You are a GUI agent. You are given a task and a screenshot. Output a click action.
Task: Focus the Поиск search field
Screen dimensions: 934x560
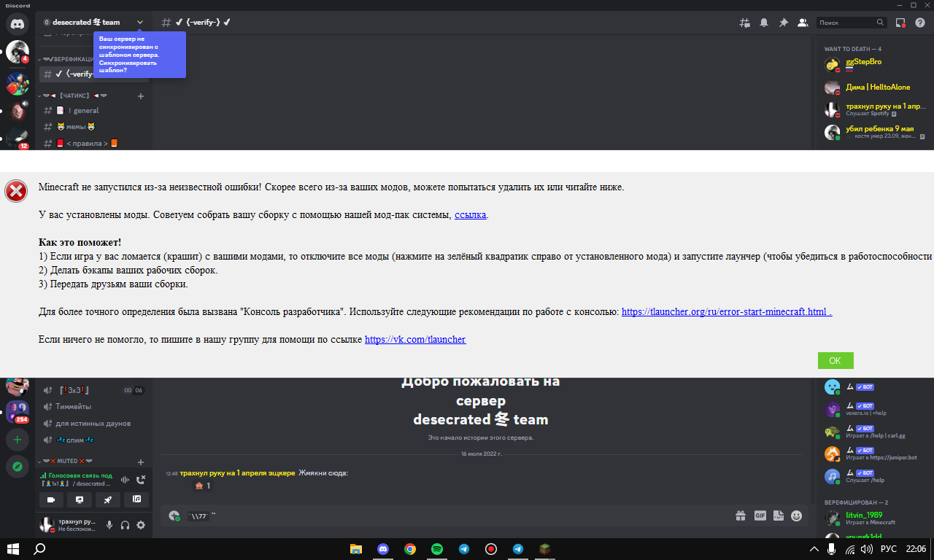[x=852, y=23]
